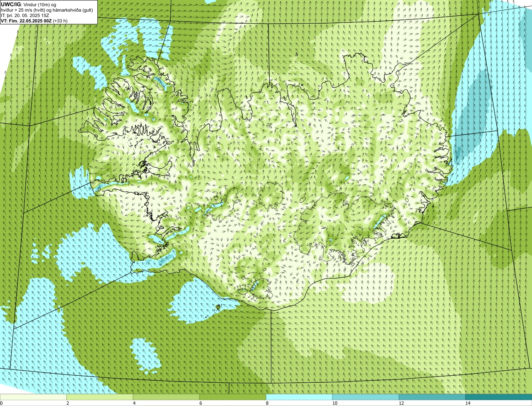
Task: Pick the 12–14 m/s legend swatch
Action: (x=432, y=397)
